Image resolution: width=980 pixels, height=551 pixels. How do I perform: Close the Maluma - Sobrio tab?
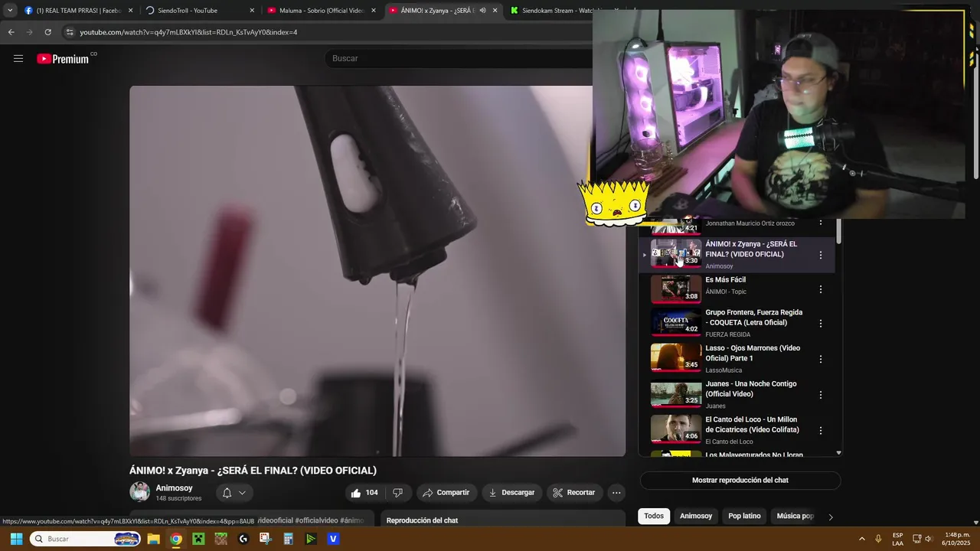coord(374,11)
